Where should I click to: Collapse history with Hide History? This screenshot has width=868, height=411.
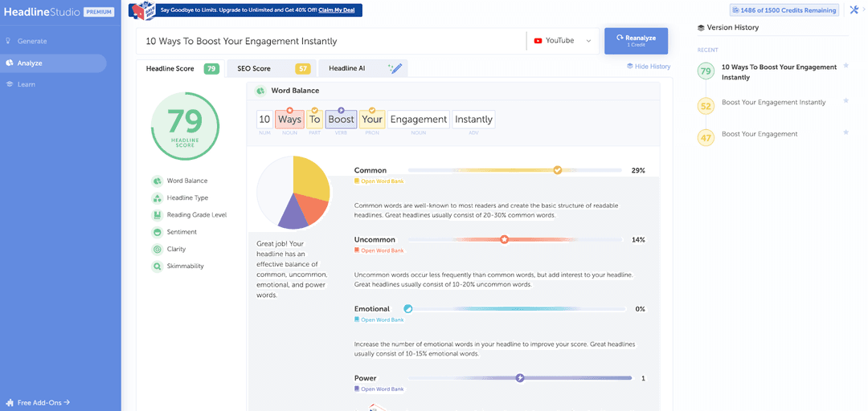pos(648,67)
